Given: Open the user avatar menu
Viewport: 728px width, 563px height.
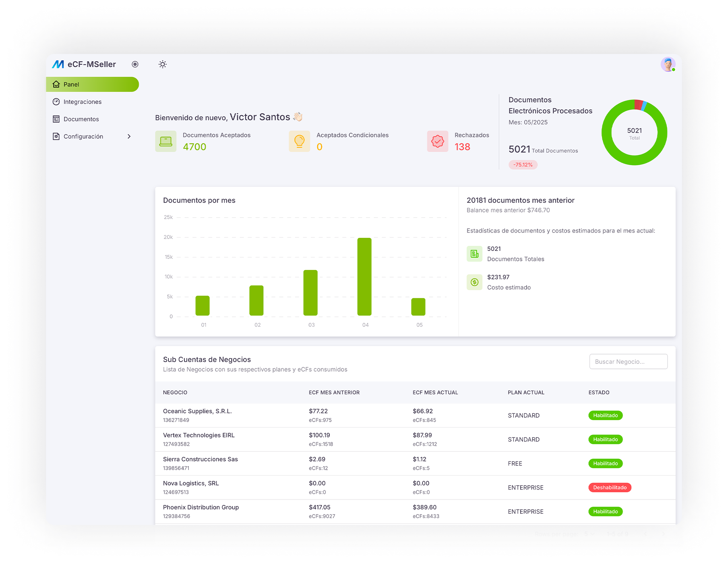Looking at the screenshot, I should 668,64.
